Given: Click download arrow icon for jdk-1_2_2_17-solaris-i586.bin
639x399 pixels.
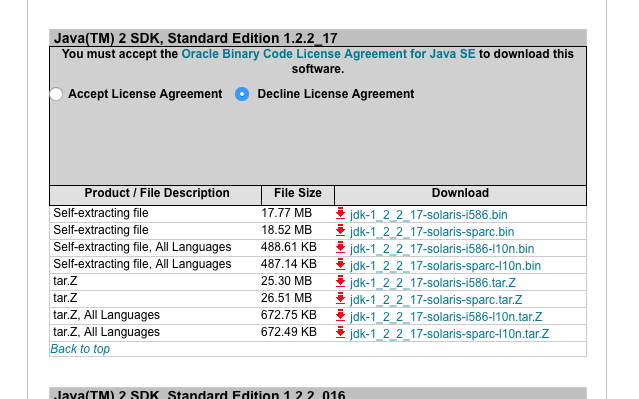Looking at the screenshot, I should coord(340,214).
